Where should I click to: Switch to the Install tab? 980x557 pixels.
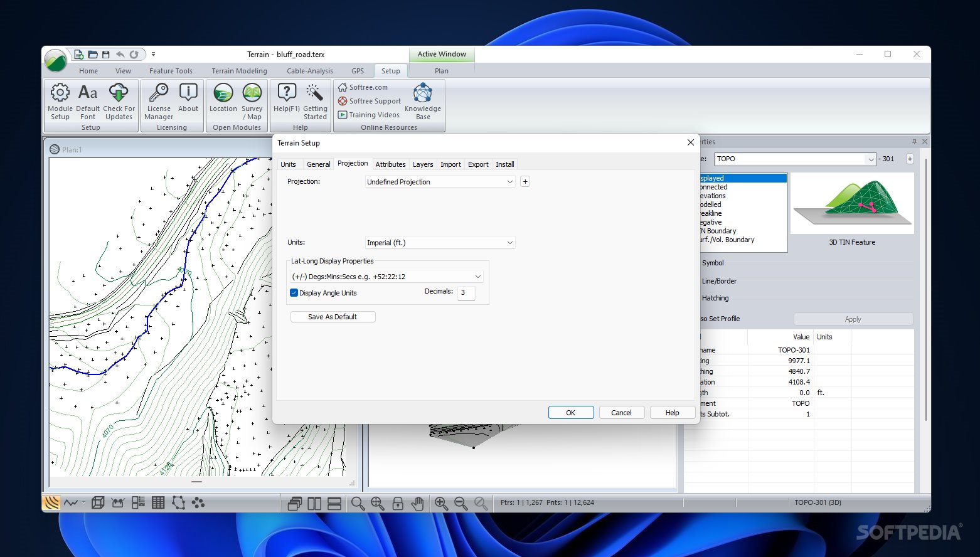[x=505, y=164]
